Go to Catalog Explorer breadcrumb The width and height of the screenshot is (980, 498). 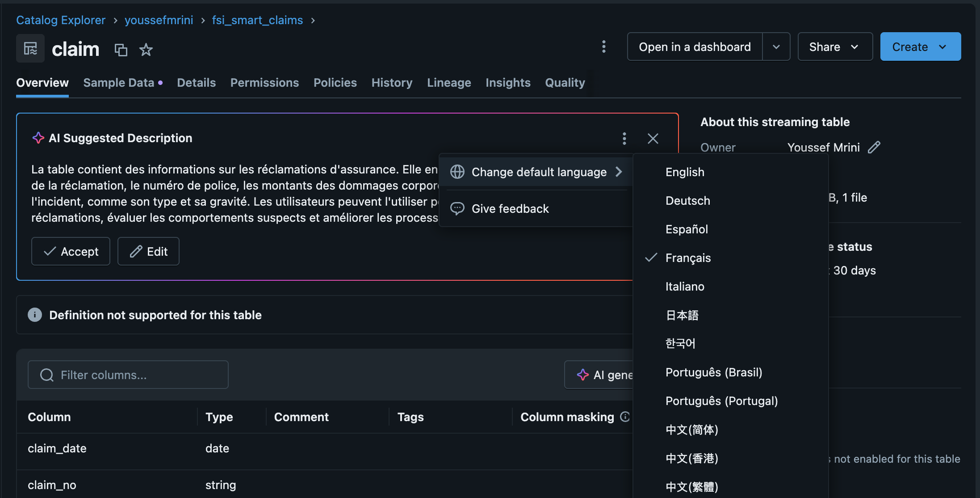coord(61,20)
